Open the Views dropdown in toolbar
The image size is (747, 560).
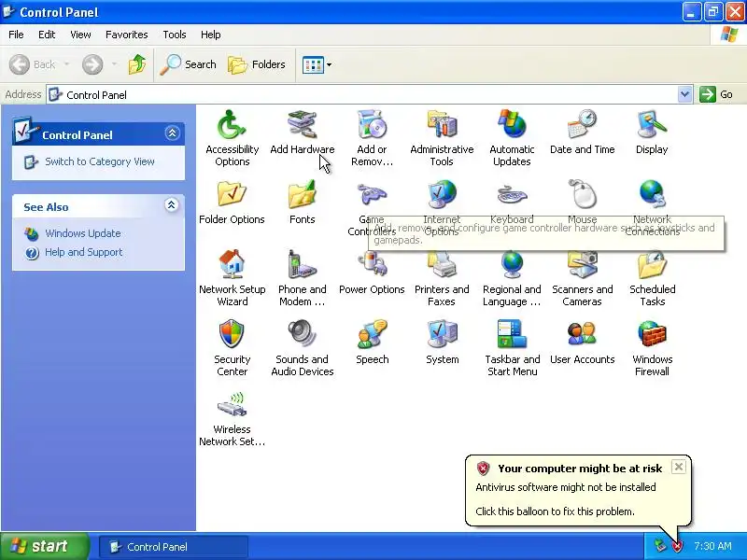point(330,64)
